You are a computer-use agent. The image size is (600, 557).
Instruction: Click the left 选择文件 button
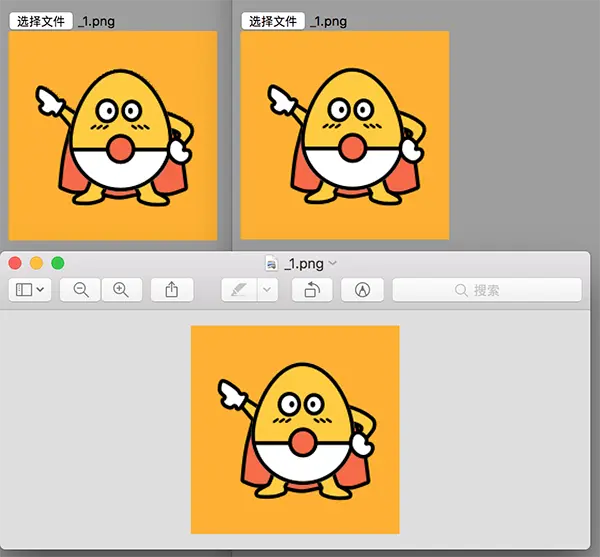[41, 21]
